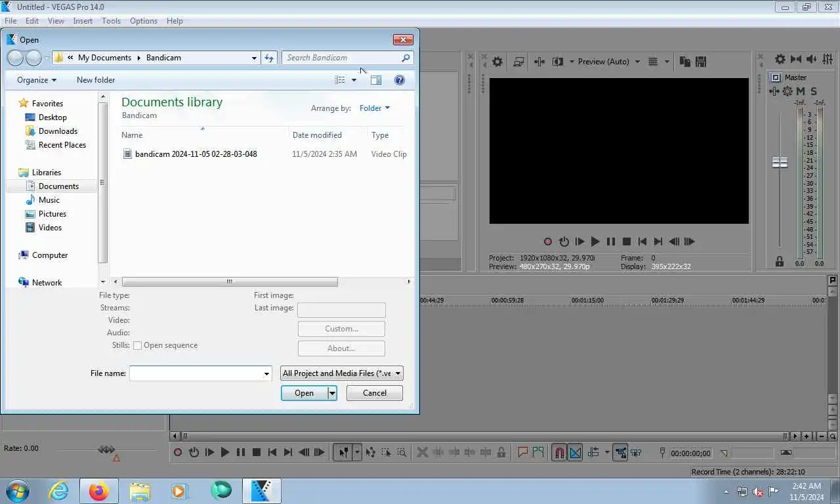
Task: Click New folder in dialog toolbar
Action: pos(96,80)
